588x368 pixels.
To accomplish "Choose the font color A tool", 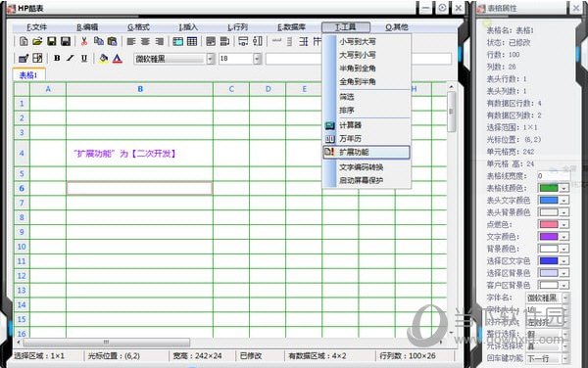I will [x=117, y=59].
